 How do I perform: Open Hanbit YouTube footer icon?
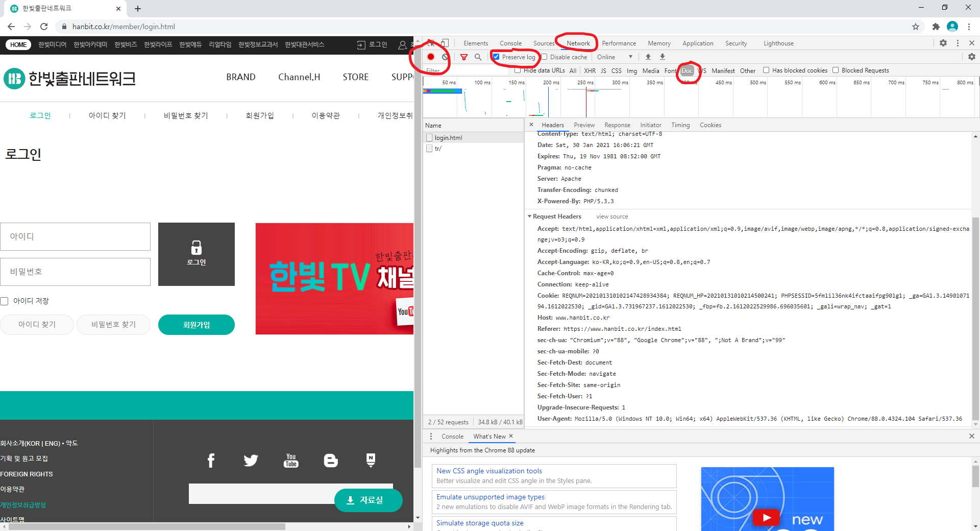(291, 461)
